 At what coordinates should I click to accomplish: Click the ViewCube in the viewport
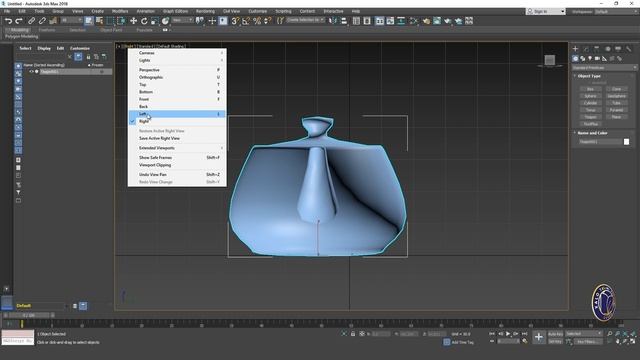(x=550, y=60)
